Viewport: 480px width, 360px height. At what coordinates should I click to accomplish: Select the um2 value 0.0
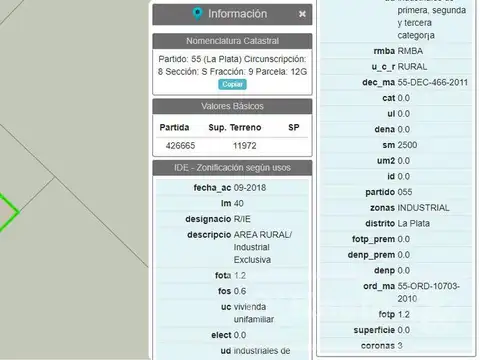pos(403,161)
